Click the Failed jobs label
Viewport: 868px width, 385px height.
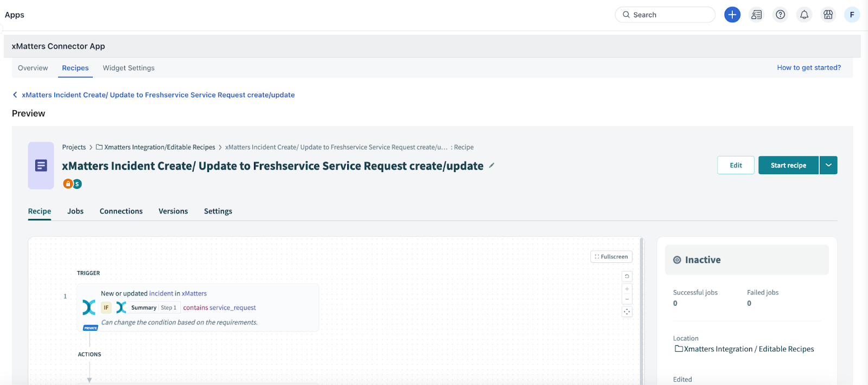(x=763, y=292)
